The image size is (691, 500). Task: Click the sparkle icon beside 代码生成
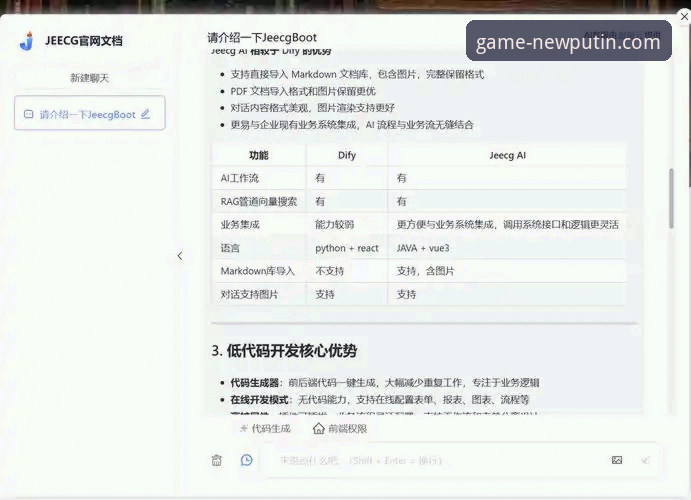244,428
